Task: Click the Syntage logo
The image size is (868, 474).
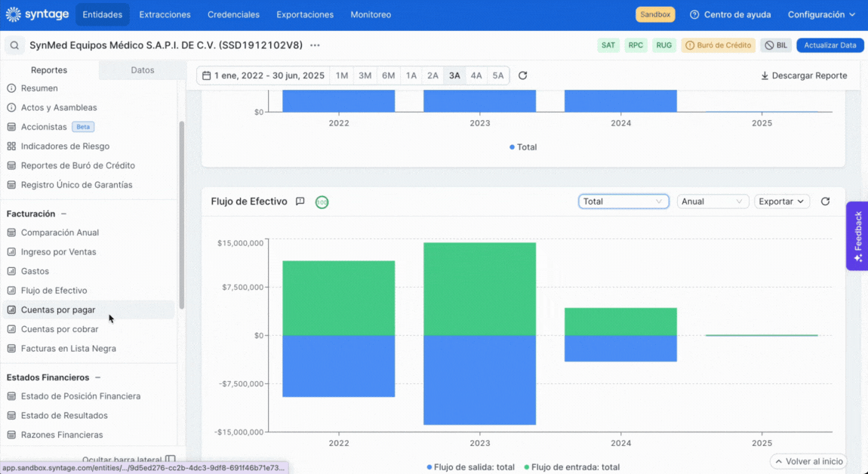Action: point(37,14)
